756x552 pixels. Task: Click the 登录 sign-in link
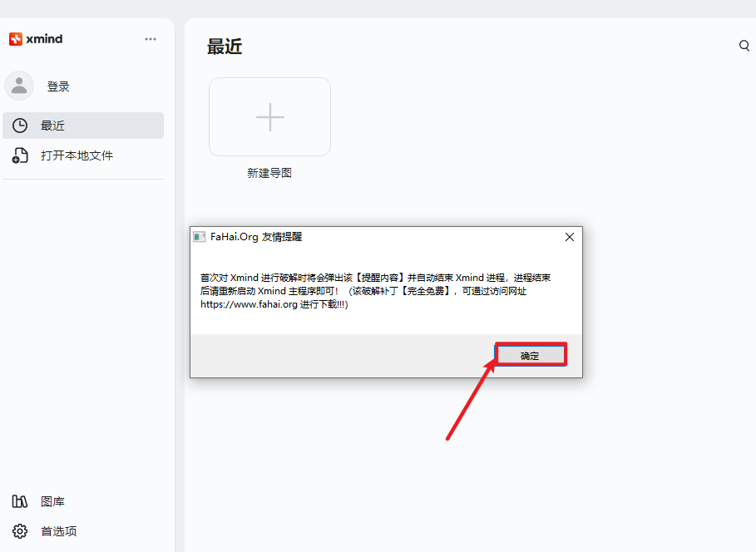click(58, 86)
